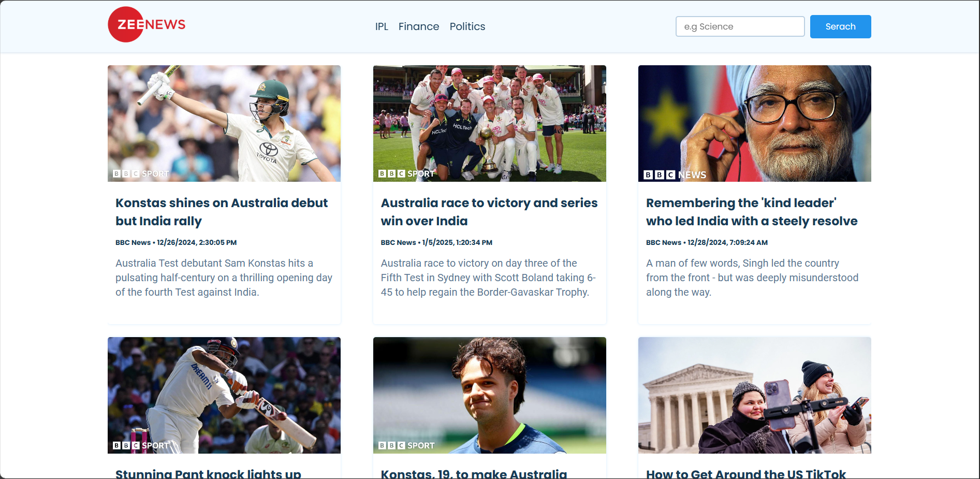Open the 'kind leader' article photo
Viewport: 980px width, 479px height.
755,123
